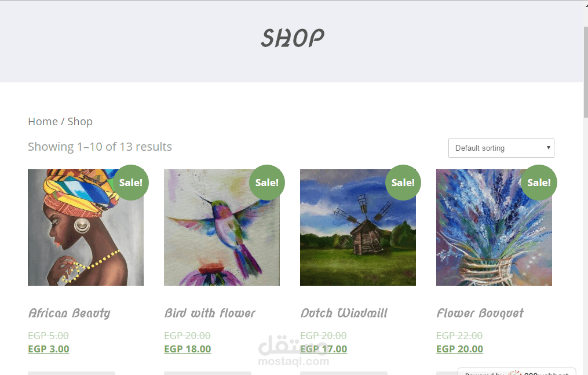Click the Shop breadcrumb text
The width and height of the screenshot is (588, 375).
click(80, 122)
